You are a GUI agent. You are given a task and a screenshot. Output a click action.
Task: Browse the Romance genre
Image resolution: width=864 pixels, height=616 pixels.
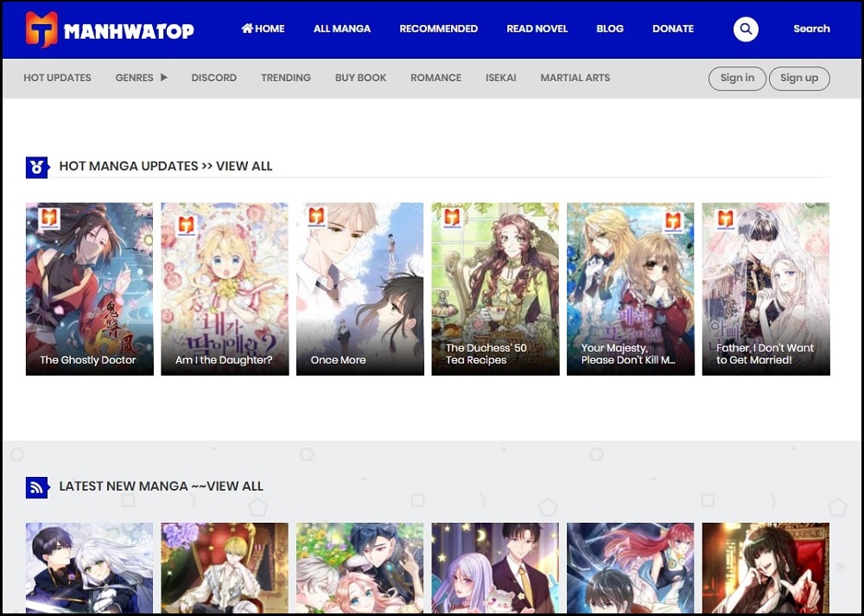435,78
